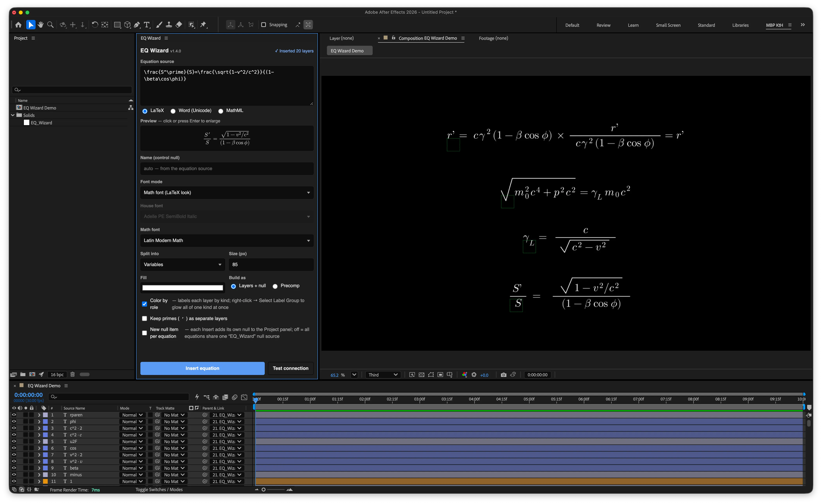Select the LaTeX radio button

[x=145, y=111]
